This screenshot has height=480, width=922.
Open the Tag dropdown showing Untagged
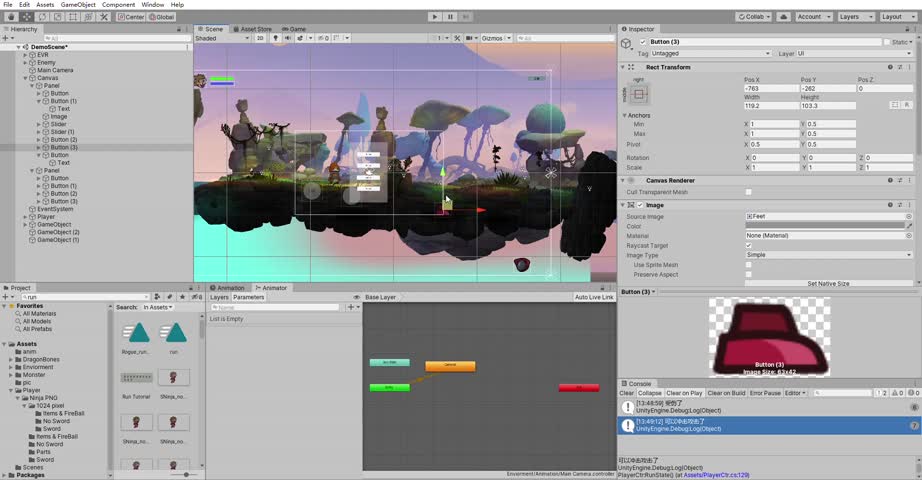pyautogui.click(x=710, y=54)
